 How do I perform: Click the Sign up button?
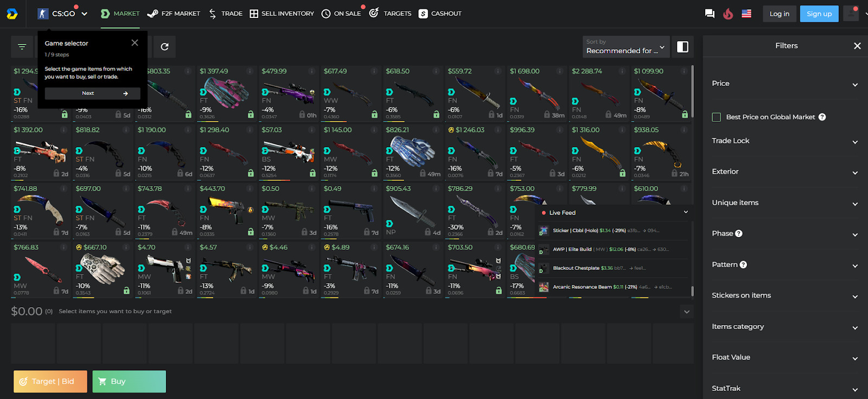[819, 14]
